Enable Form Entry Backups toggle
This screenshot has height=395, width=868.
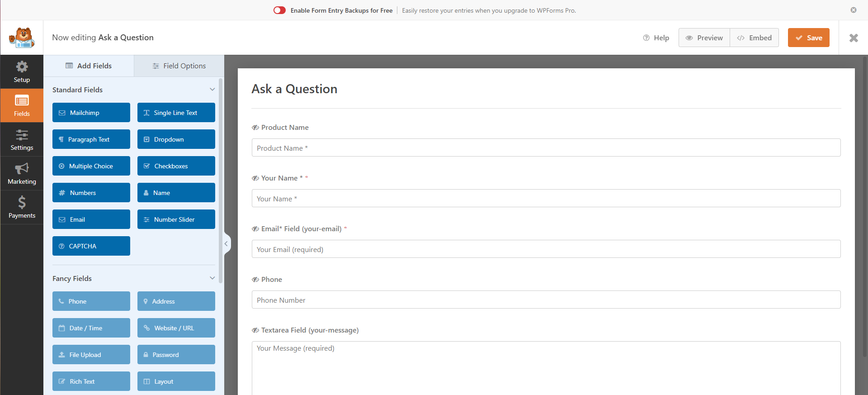pyautogui.click(x=279, y=10)
